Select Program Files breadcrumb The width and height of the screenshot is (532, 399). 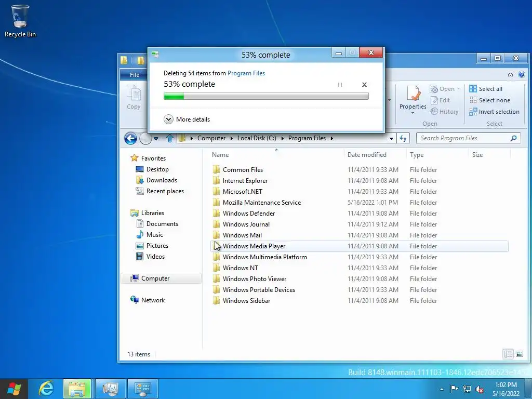coord(307,138)
